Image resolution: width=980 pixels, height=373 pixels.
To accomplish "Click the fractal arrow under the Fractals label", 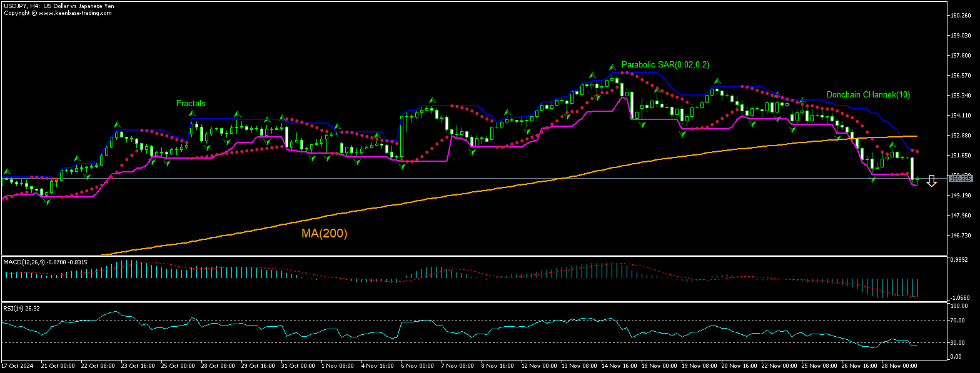I will coord(193,114).
